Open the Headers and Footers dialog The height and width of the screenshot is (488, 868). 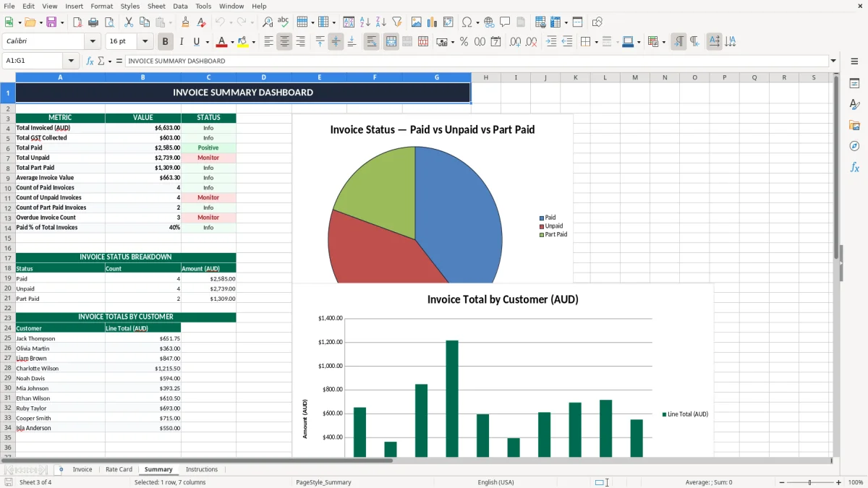click(521, 22)
